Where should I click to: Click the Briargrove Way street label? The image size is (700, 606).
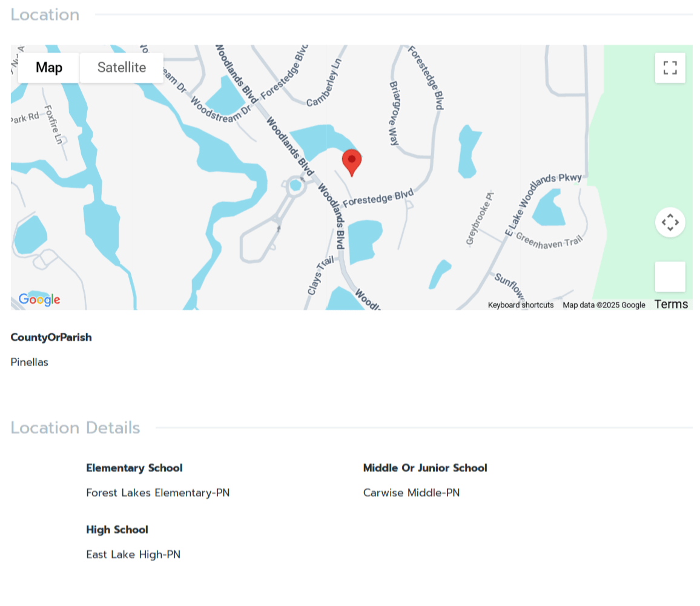[x=394, y=114]
